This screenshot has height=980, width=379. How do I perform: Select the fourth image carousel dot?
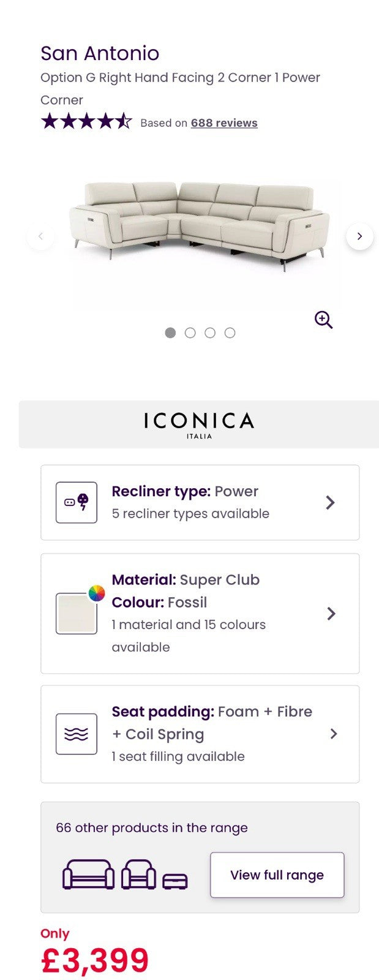coord(230,333)
